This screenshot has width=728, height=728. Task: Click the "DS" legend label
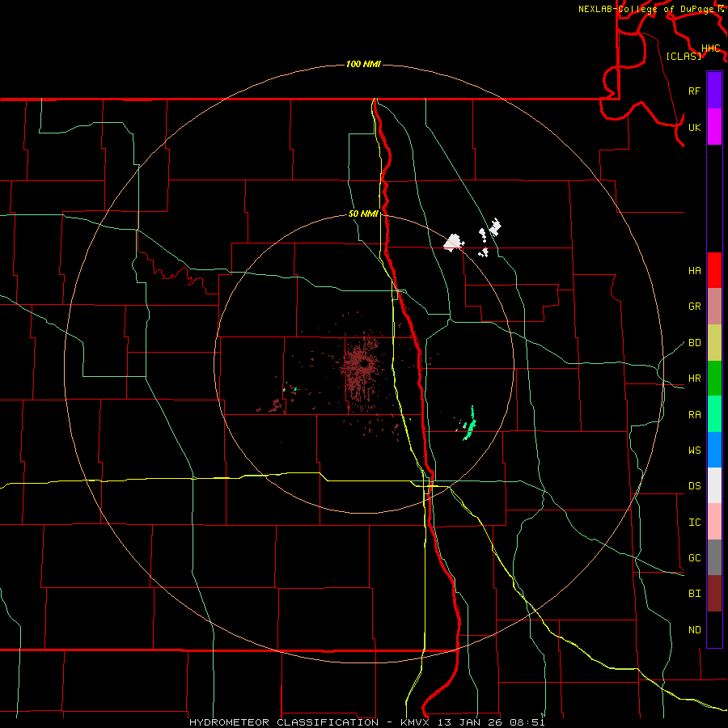[x=694, y=486]
